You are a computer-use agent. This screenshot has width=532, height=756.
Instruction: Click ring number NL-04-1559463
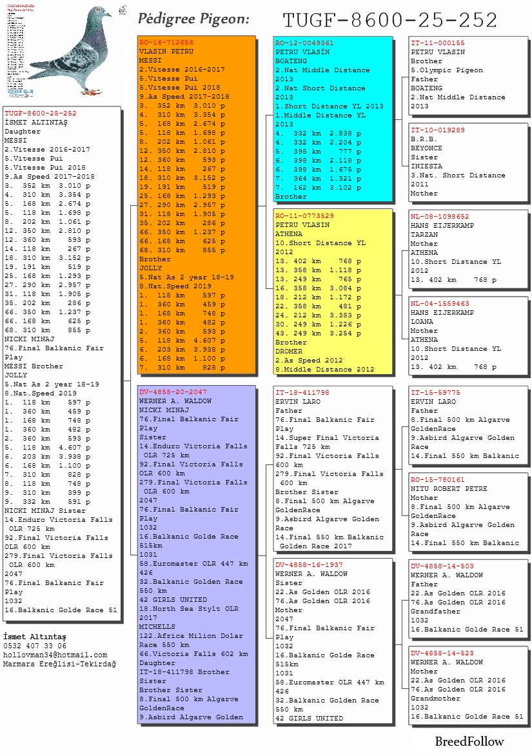pyautogui.click(x=440, y=304)
